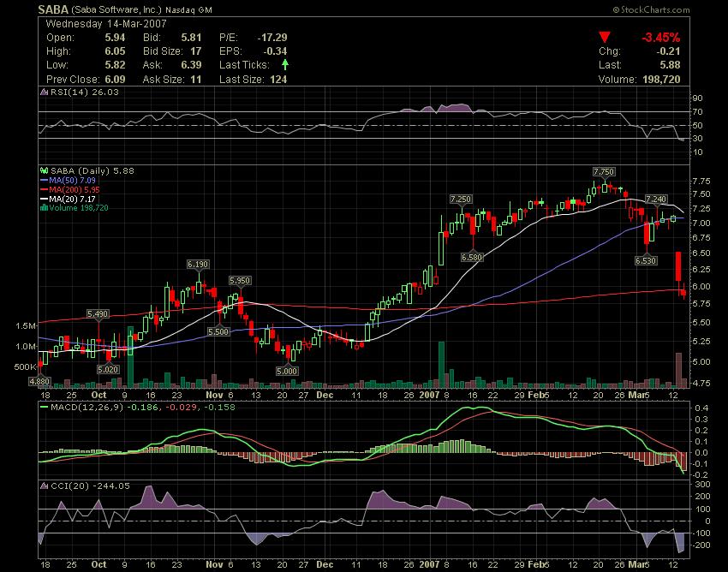Click the Nasdaq GM exchange label

[x=189, y=9]
